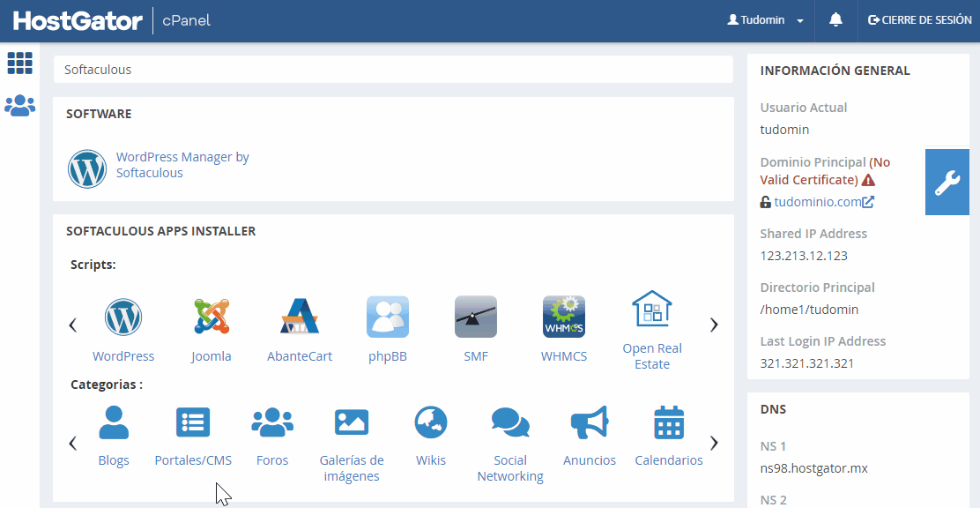This screenshot has height=508, width=980.
Task: Select the Joomla script icon
Action: point(212,317)
